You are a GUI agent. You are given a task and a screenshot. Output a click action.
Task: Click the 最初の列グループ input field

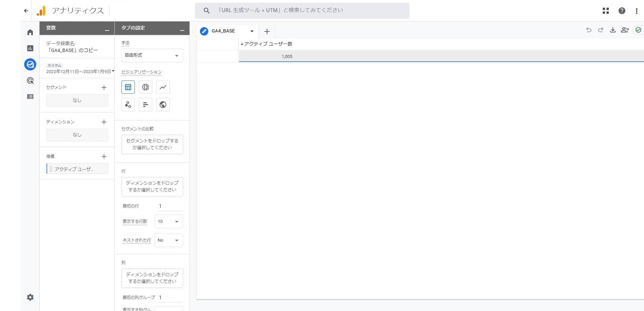169,298
